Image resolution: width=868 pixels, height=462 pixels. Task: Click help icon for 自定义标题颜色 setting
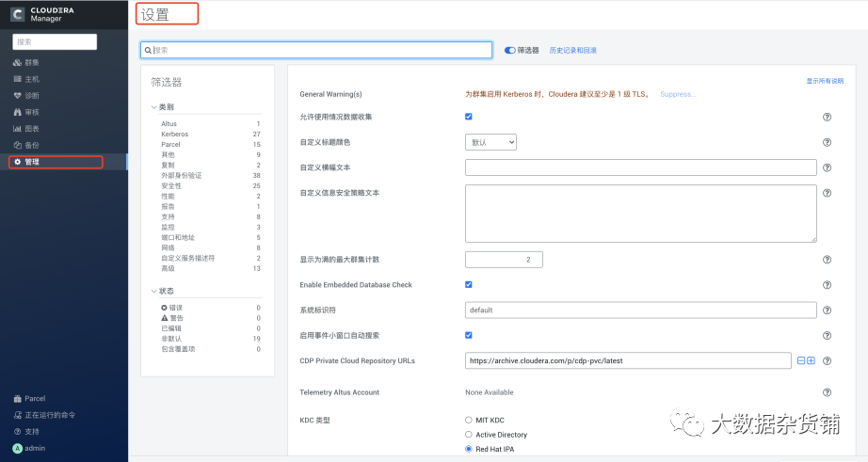coord(827,142)
